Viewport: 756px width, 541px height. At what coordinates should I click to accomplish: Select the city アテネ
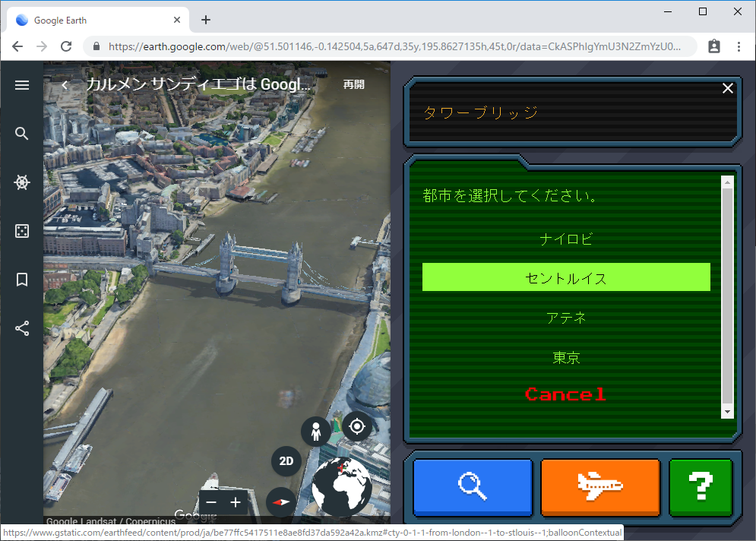566,318
